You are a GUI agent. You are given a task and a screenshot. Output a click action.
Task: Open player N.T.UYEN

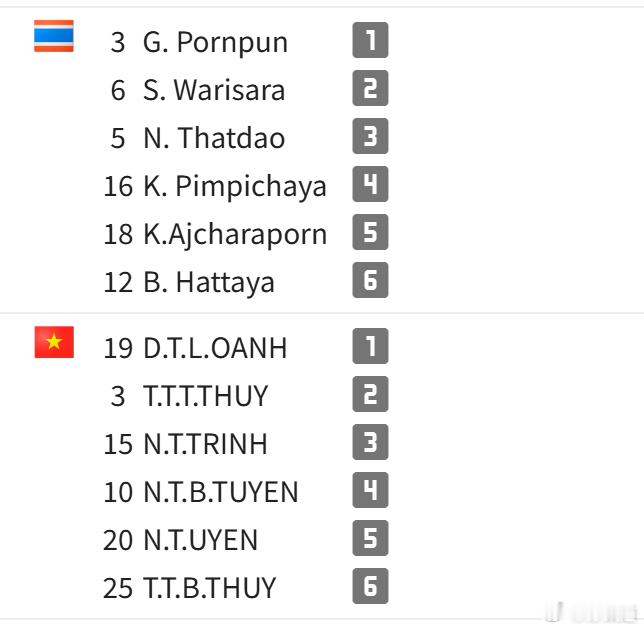pyautogui.click(x=200, y=540)
